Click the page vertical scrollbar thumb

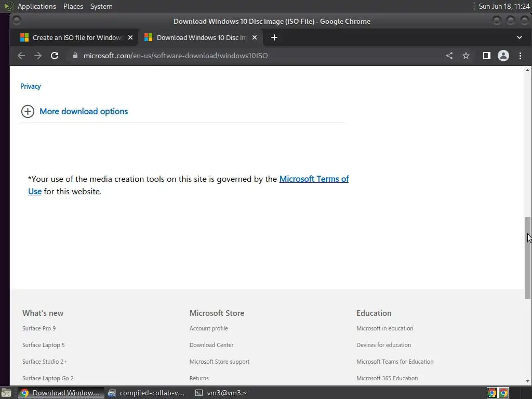527,258
